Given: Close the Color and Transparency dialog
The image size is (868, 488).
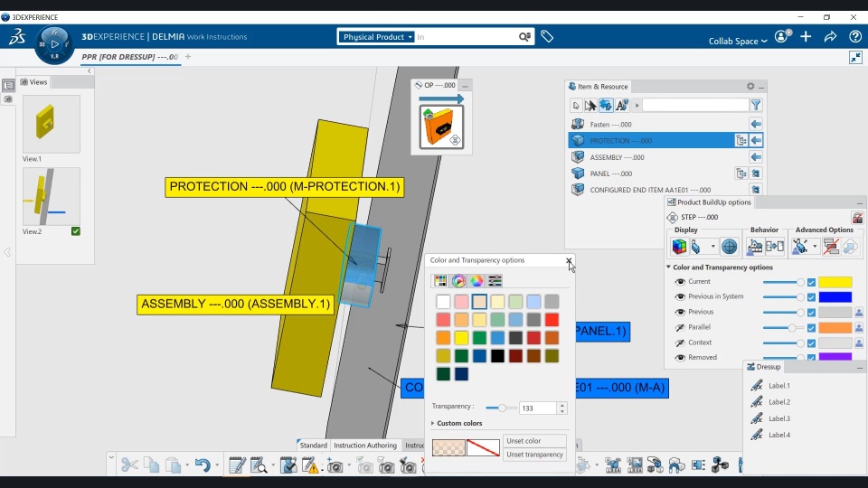Looking at the screenshot, I should (x=569, y=260).
